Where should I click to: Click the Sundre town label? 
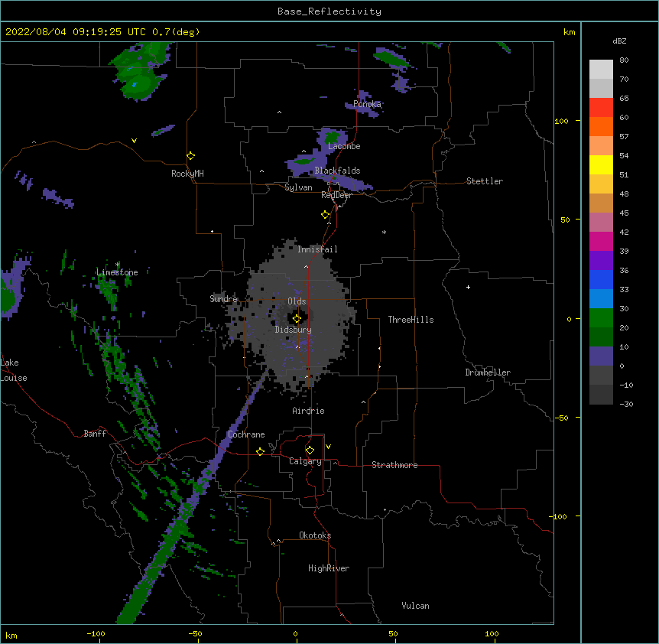point(223,299)
